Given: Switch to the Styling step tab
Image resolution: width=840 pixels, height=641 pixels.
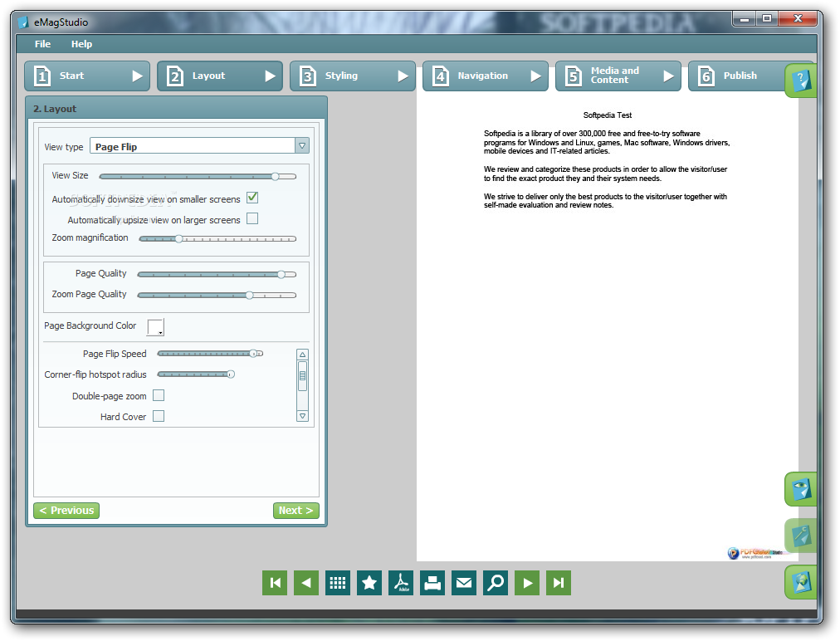Looking at the screenshot, I should [x=353, y=76].
